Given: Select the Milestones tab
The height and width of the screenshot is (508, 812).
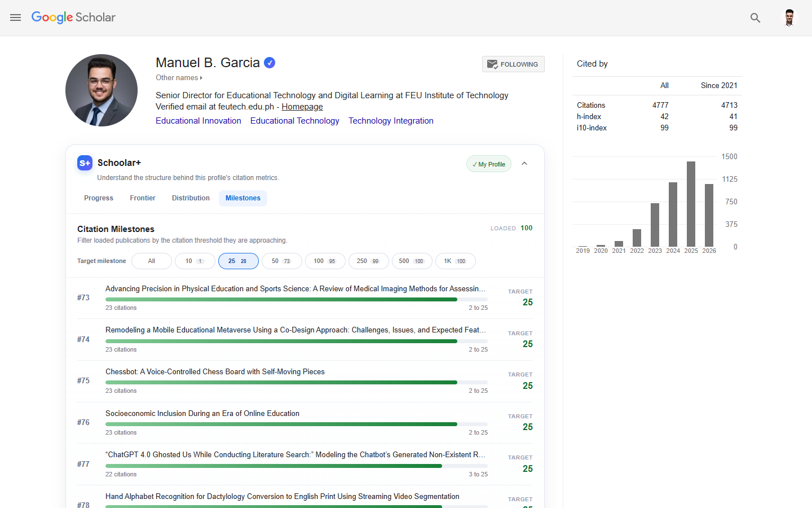Looking at the screenshot, I should [x=243, y=198].
